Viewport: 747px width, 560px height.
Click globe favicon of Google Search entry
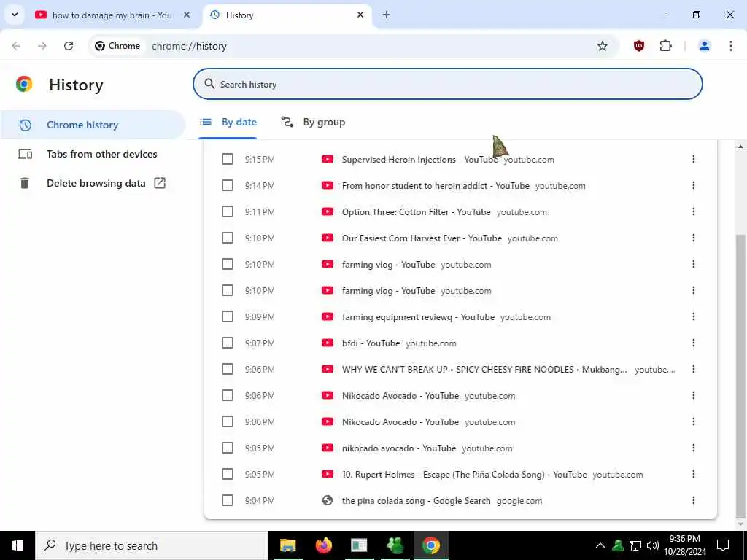coord(328,500)
